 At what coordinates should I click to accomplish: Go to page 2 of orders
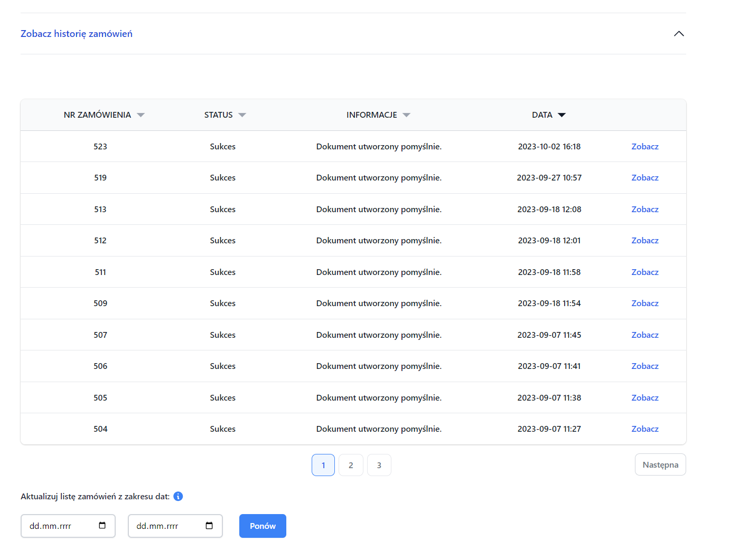click(x=351, y=465)
